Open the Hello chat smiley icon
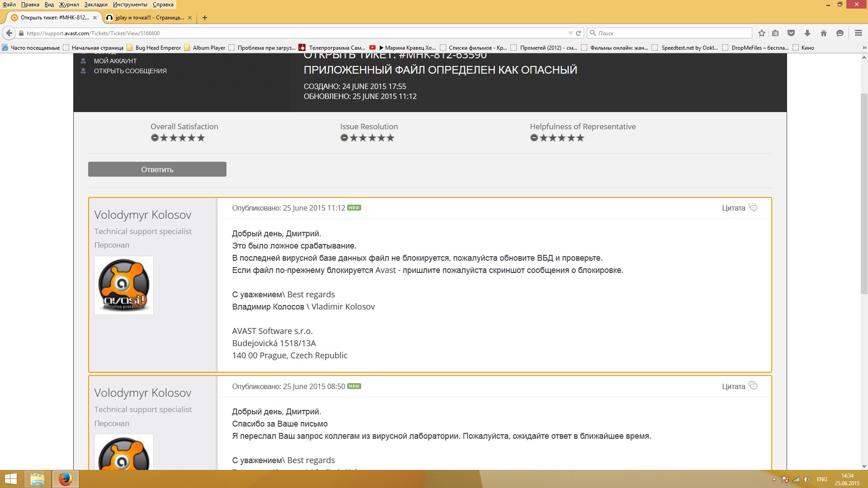 [840, 33]
